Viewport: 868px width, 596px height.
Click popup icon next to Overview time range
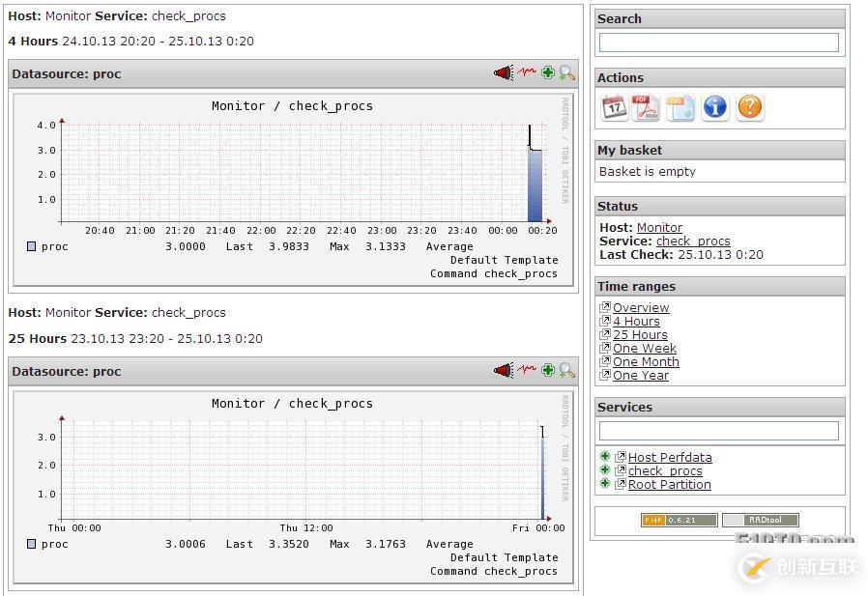coord(605,306)
